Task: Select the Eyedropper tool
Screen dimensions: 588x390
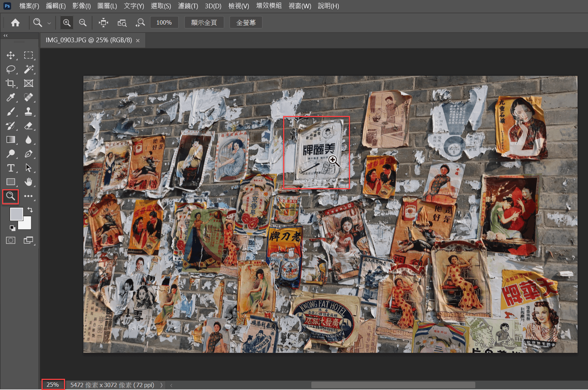Action: (x=10, y=97)
